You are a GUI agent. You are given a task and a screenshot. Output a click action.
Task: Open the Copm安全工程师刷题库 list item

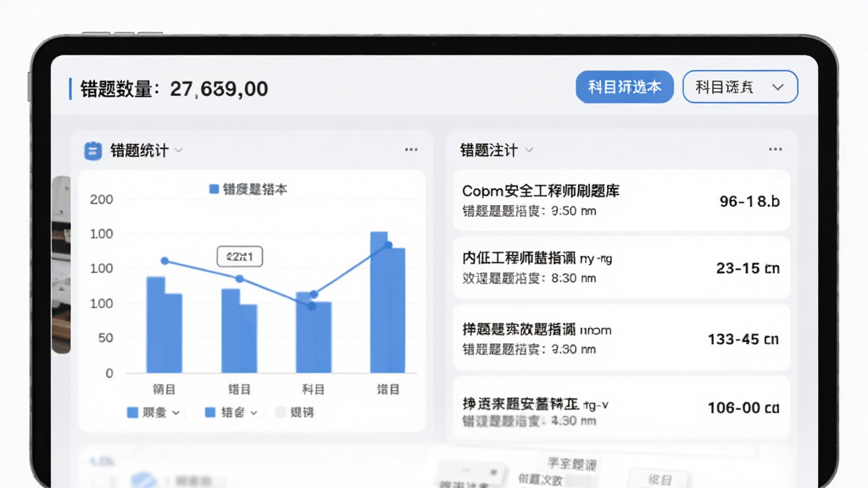click(621, 200)
